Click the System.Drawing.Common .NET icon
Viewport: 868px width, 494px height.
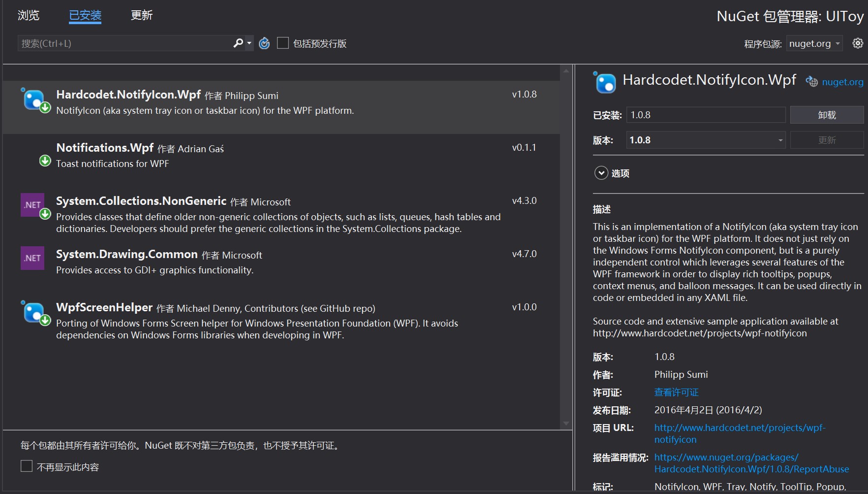[32, 258]
